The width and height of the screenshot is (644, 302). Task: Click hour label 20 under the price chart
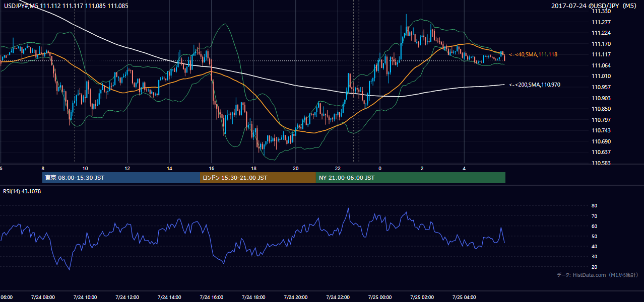click(x=296, y=168)
